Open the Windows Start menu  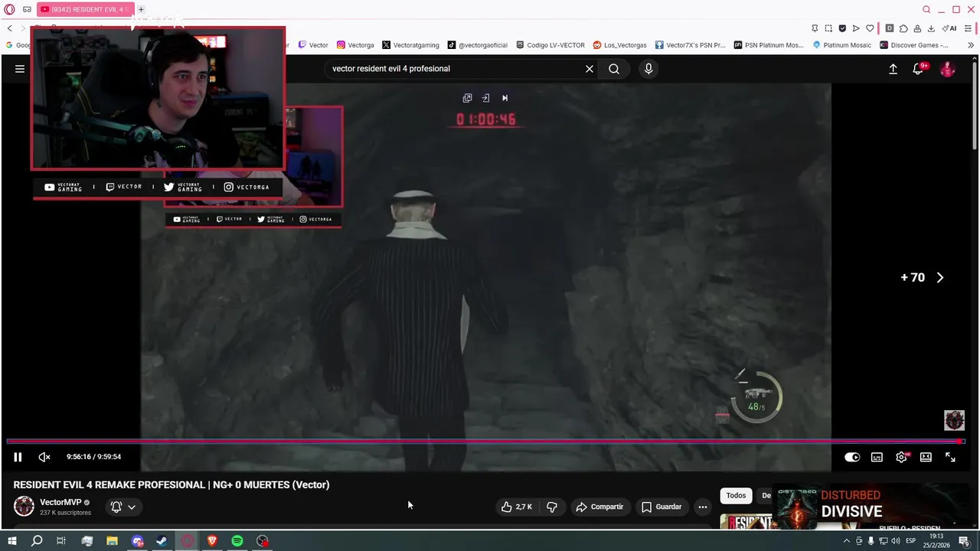tap(11, 541)
